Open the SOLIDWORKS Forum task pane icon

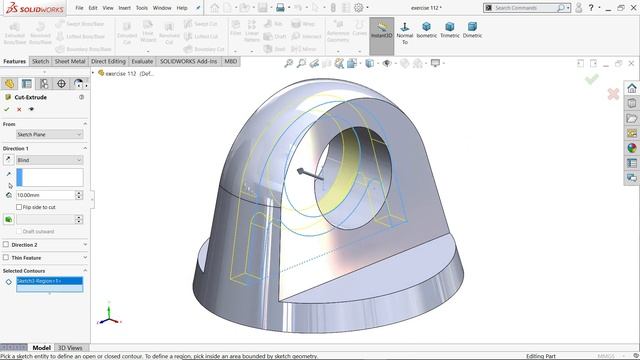coord(632,178)
